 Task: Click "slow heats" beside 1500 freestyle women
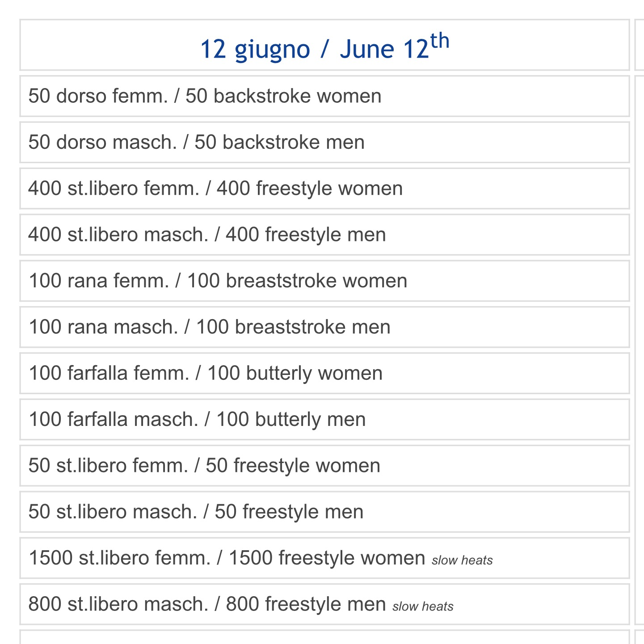click(462, 560)
